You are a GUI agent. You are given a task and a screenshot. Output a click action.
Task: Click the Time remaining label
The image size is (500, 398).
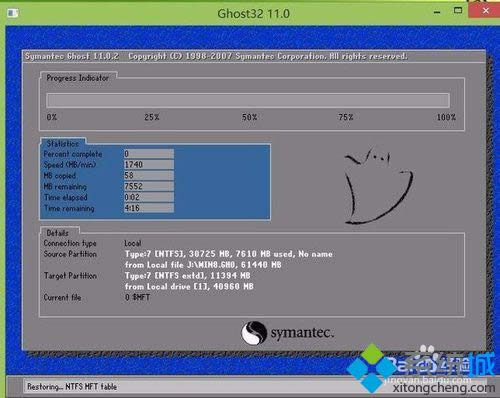[x=69, y=208]
